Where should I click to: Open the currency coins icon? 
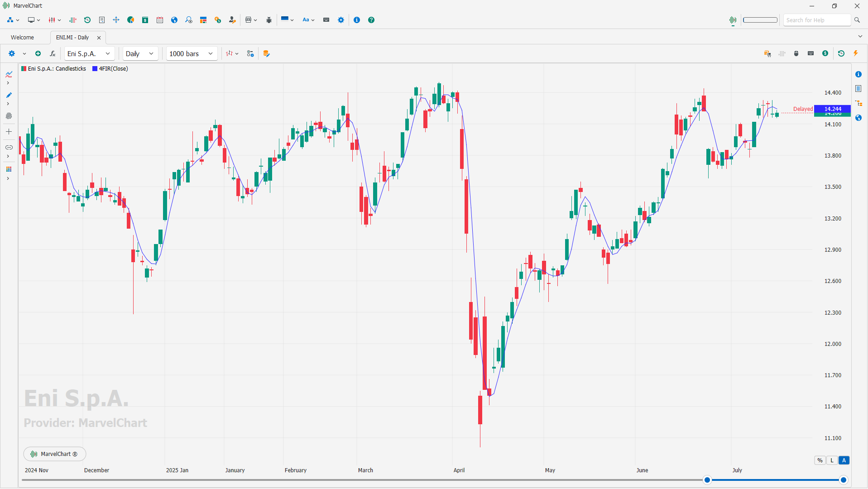pos(218,20)
